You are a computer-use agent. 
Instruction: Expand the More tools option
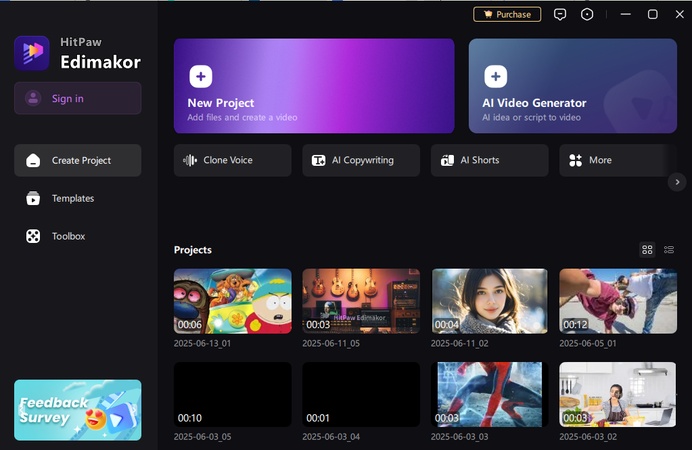point(612,160)
